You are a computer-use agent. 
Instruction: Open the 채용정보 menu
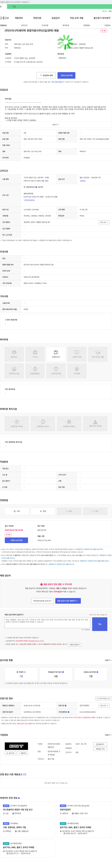tap(19, 18)
